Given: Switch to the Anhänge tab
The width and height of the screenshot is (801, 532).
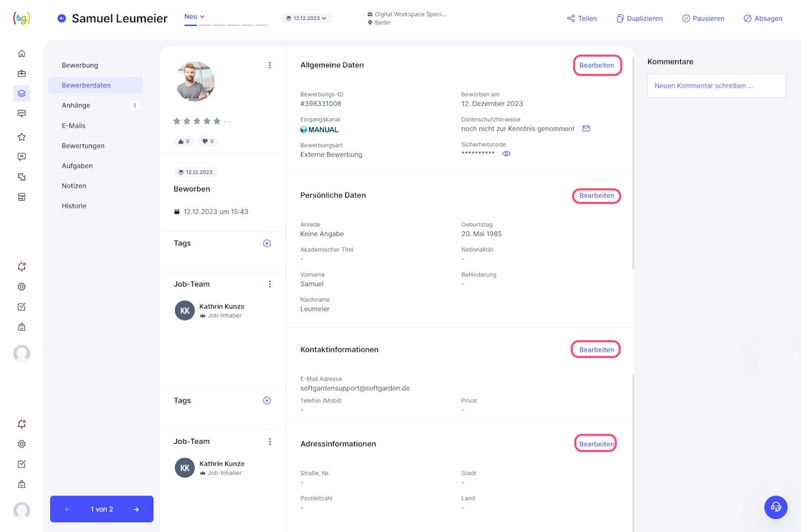Looking at the screenshot, I should (76, 106).
